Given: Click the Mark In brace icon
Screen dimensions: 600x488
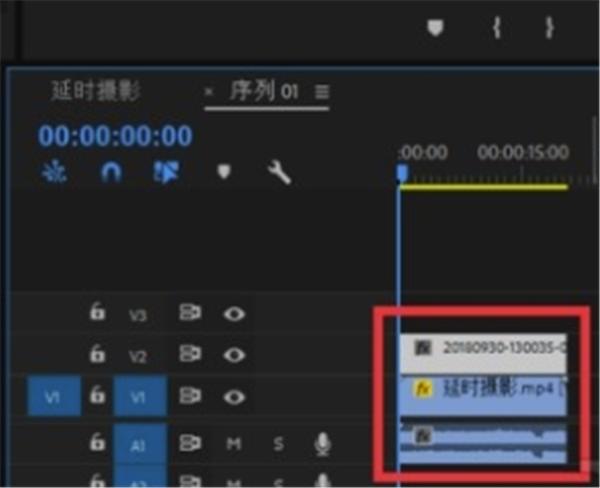Looking at the screenshot, I should 497,28.
